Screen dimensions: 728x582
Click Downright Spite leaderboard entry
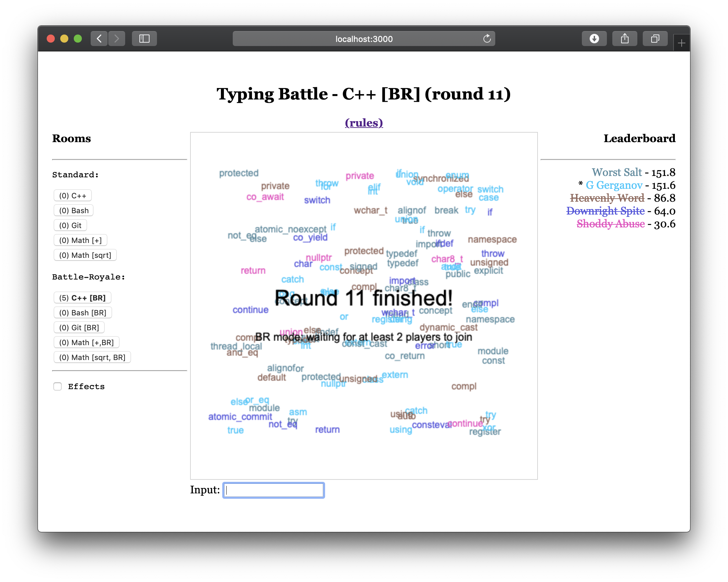point(606,211)
